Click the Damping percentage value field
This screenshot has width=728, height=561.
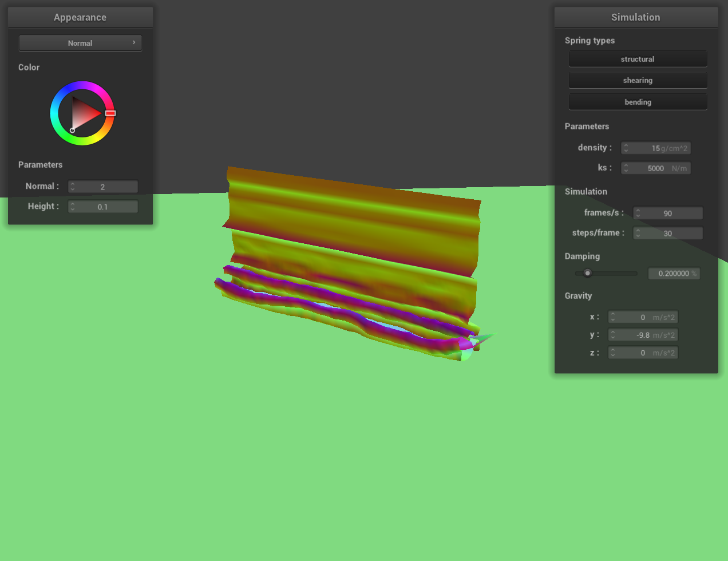coord(674,274)
